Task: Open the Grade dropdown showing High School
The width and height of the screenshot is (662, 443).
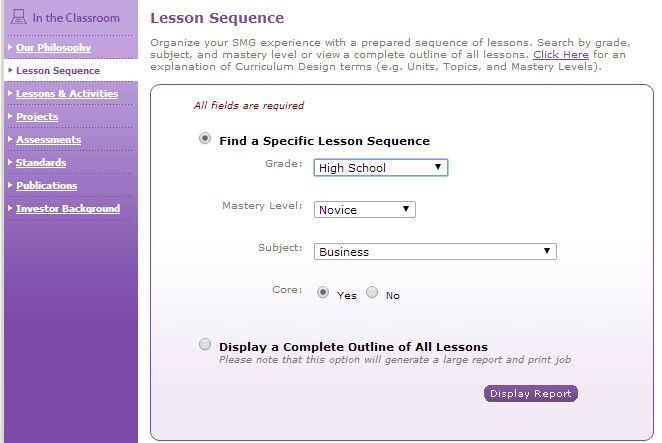Action: pos(380,168)
